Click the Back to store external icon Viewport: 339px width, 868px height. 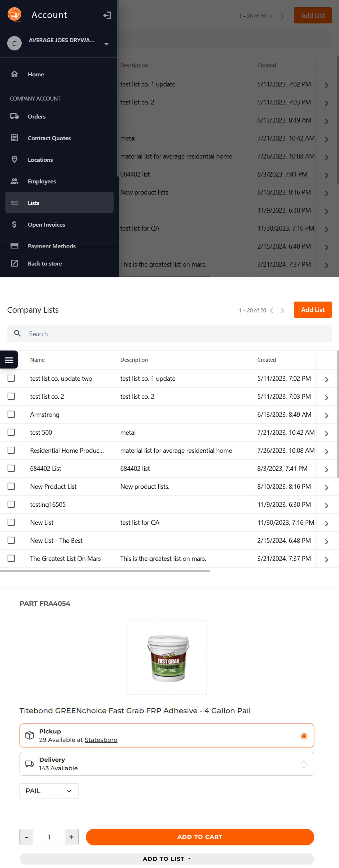pyautogui.click(x=15, y=263)
